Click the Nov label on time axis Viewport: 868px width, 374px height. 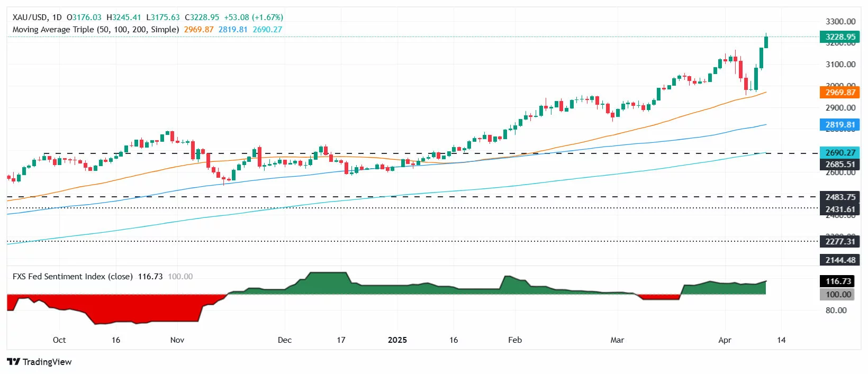177,340
